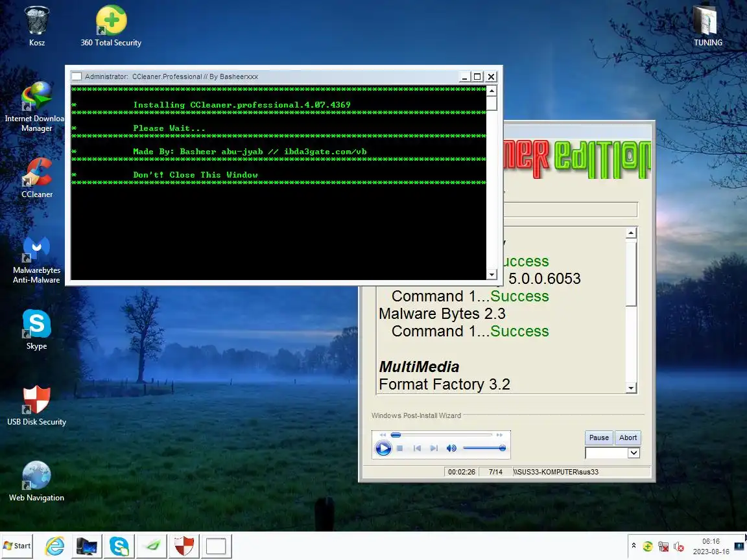
Task: Click the media player seek bar handle
Action: (x=396, y=435)
